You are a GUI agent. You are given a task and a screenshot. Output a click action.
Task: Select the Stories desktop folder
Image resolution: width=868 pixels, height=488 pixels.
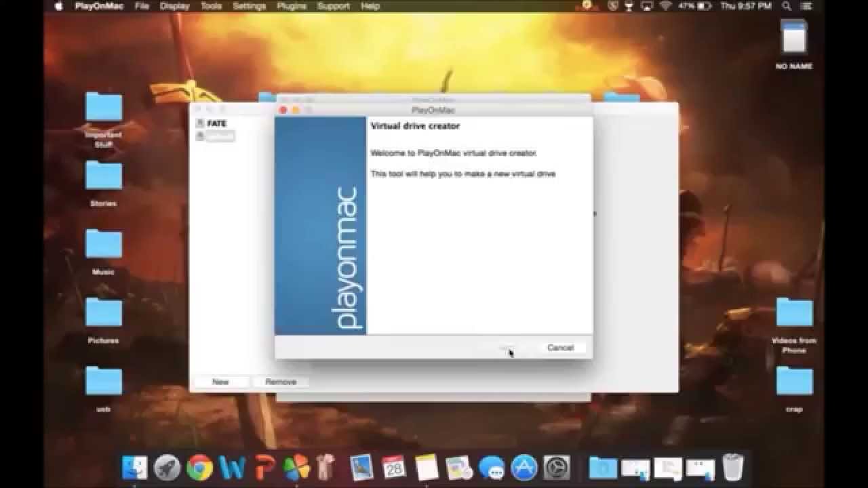[x=104, y=182]
